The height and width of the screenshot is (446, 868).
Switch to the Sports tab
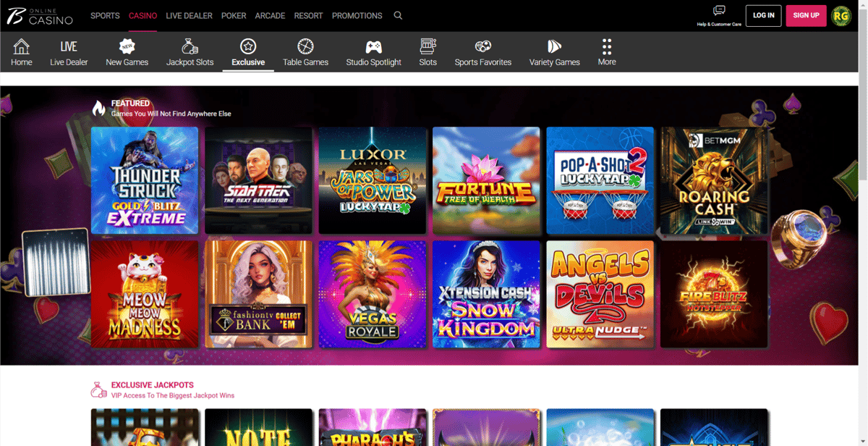[x=105, y=15]
